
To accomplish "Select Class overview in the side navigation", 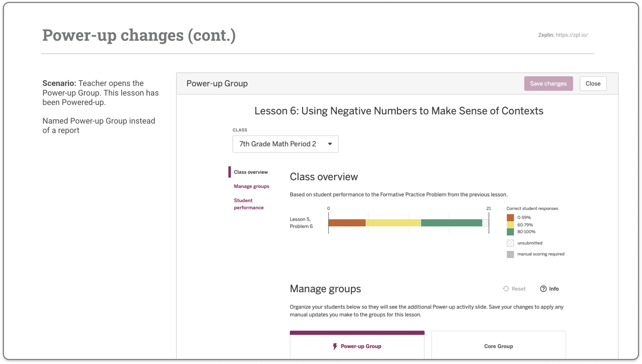I will 251,172.
